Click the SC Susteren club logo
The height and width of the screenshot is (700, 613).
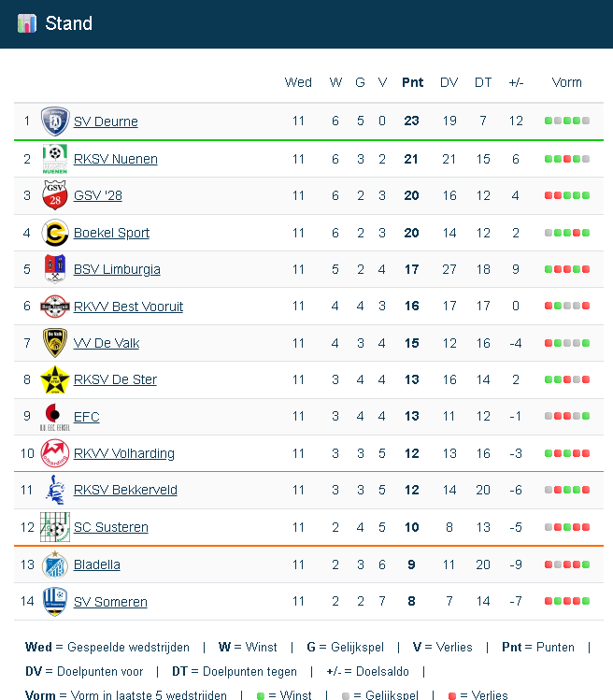point(55,527)
